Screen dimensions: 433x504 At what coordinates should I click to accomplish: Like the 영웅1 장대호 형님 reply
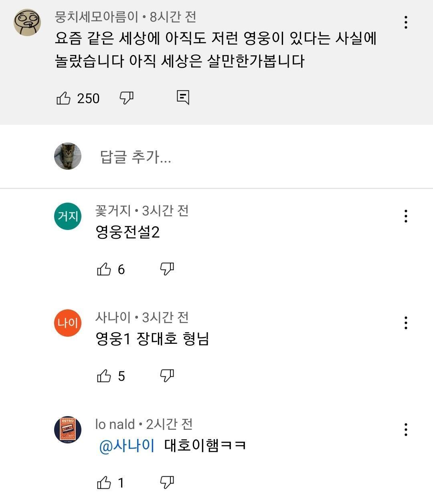click(x=104, y=376)
